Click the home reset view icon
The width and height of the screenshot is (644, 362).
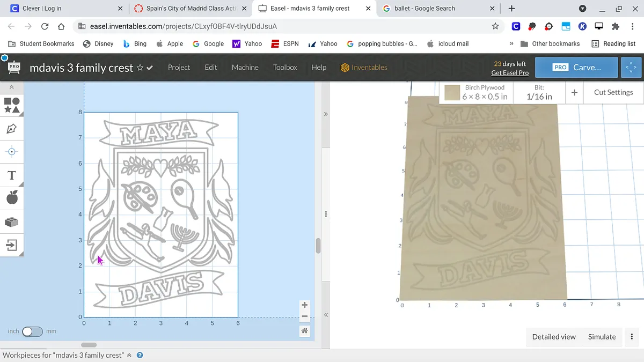coord(304,331)
